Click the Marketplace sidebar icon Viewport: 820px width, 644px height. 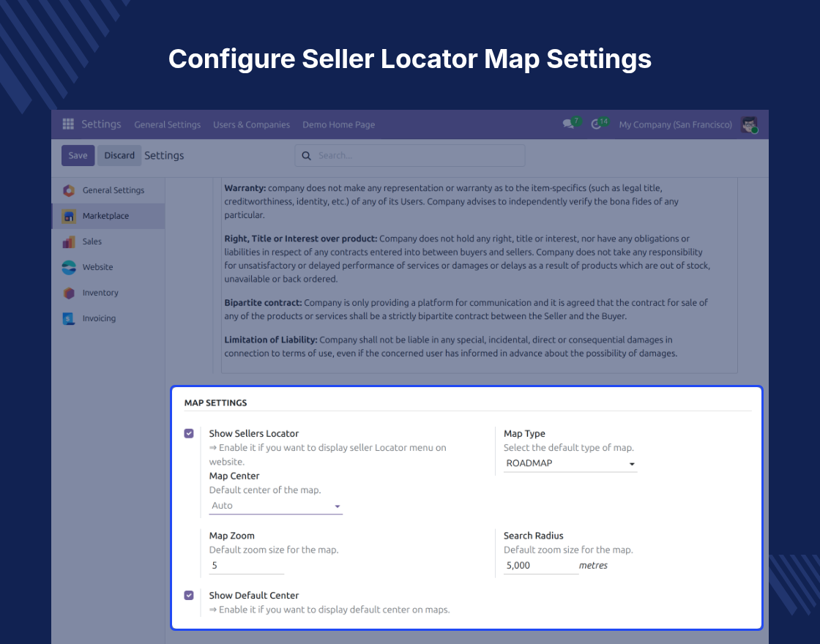click(x=69, y=216)
